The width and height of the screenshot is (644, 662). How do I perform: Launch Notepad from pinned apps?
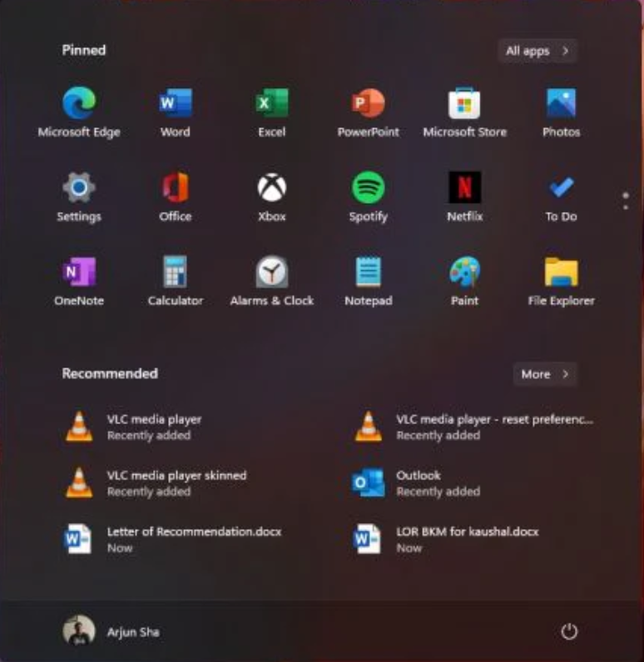click(x=369, y=281)
